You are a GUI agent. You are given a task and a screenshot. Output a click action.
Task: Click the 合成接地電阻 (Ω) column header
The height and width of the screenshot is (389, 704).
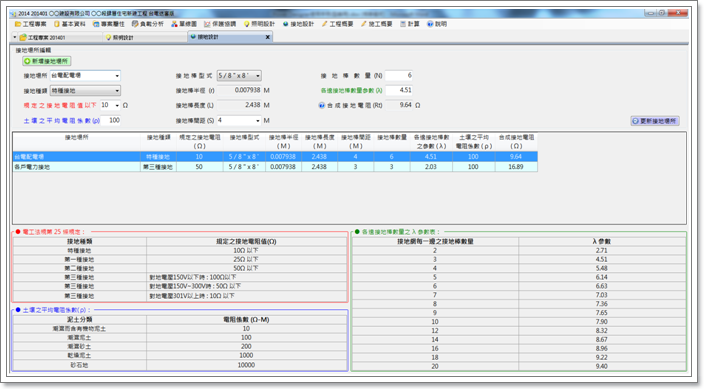[x=516, y=141]
